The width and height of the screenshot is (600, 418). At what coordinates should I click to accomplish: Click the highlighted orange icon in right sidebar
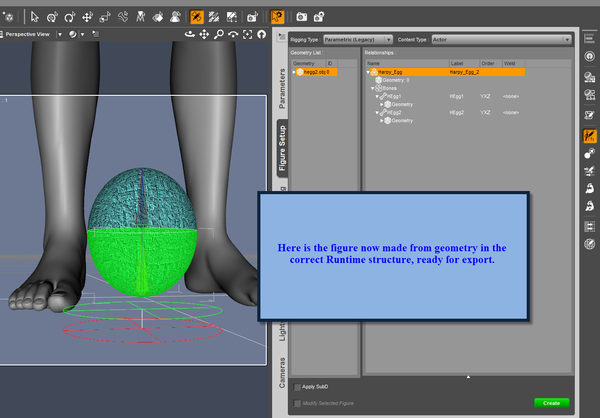[590, 136]
